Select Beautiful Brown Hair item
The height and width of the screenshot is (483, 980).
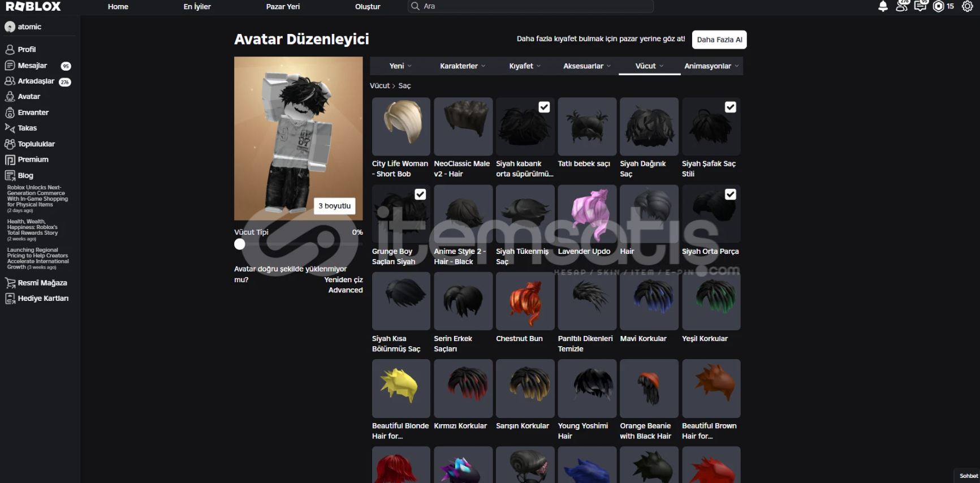[711, 389]
